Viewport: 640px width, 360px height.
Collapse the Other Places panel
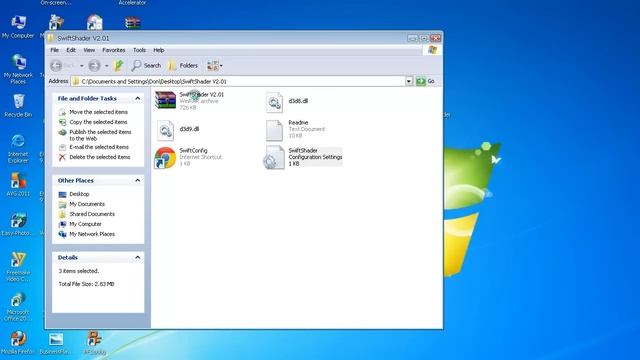coord(138,180)
